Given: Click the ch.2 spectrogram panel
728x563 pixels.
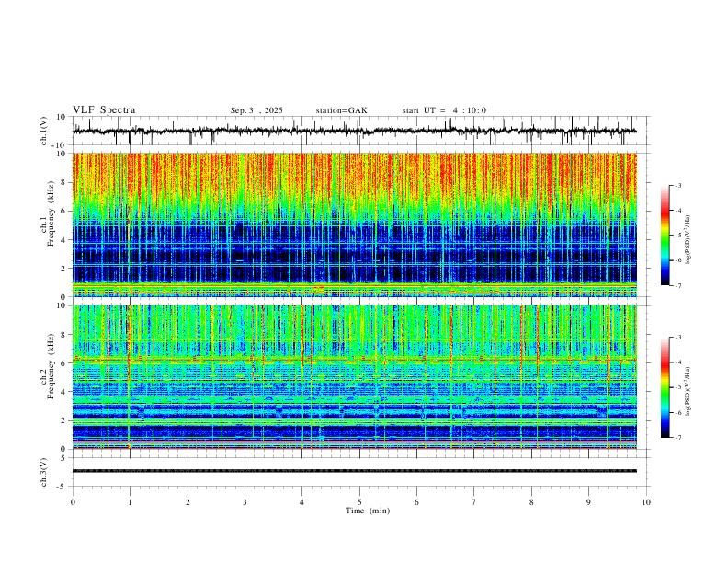Looking at the screenshot, I should tap(354, 377).
